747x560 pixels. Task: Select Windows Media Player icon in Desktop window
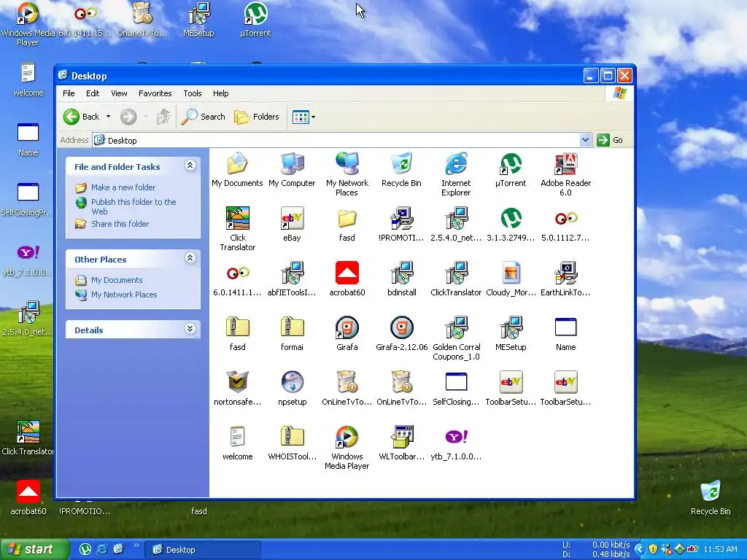pyautogui.click(x=347, y=437)
